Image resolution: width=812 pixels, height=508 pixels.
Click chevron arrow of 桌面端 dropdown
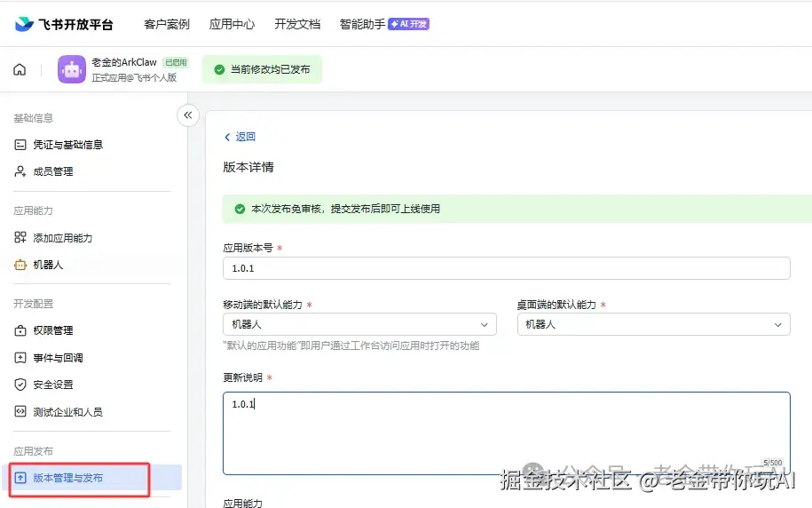(x=777, y=325)
